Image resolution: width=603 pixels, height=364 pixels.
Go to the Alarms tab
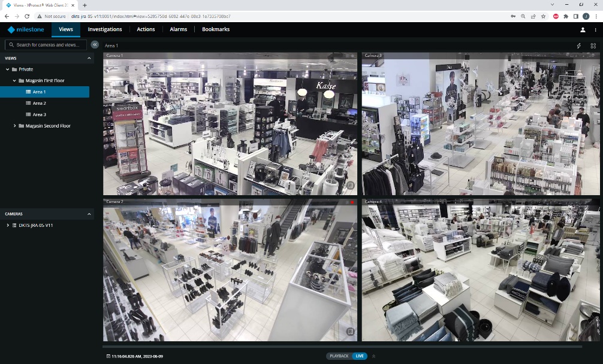click(x=178, y=29)
